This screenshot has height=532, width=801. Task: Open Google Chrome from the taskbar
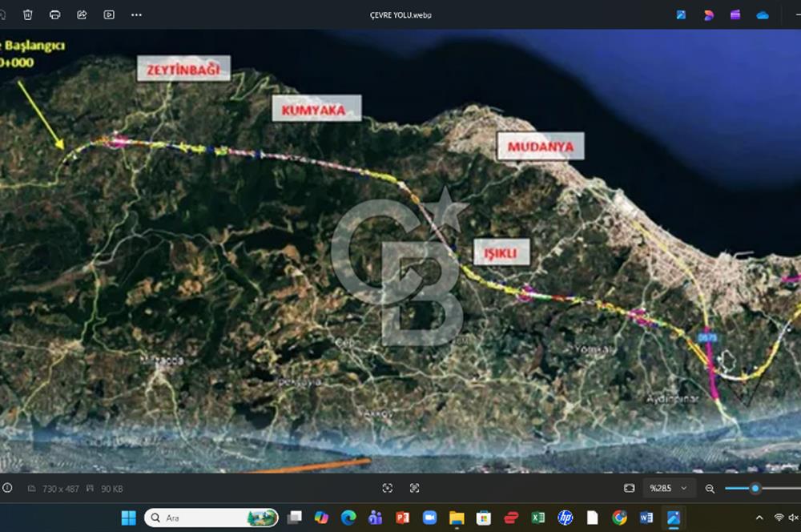[619, 518]
